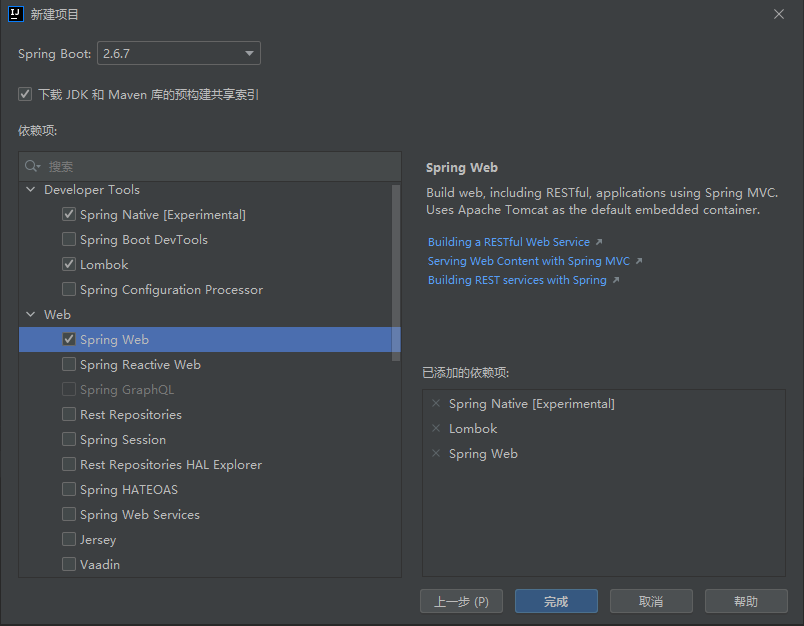
Task: Collapse the Web group
Action: click(x=31, y=314)
